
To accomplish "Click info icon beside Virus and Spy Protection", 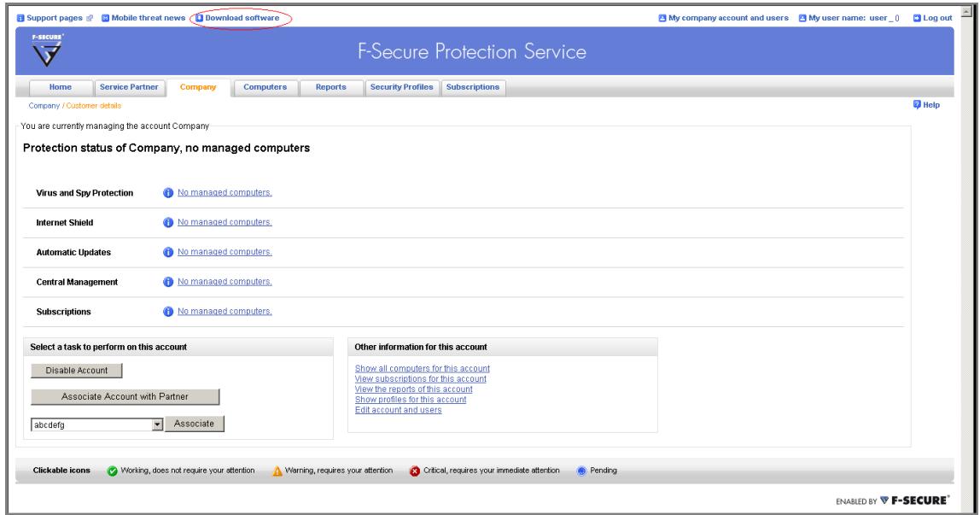I will pos(168,193).
